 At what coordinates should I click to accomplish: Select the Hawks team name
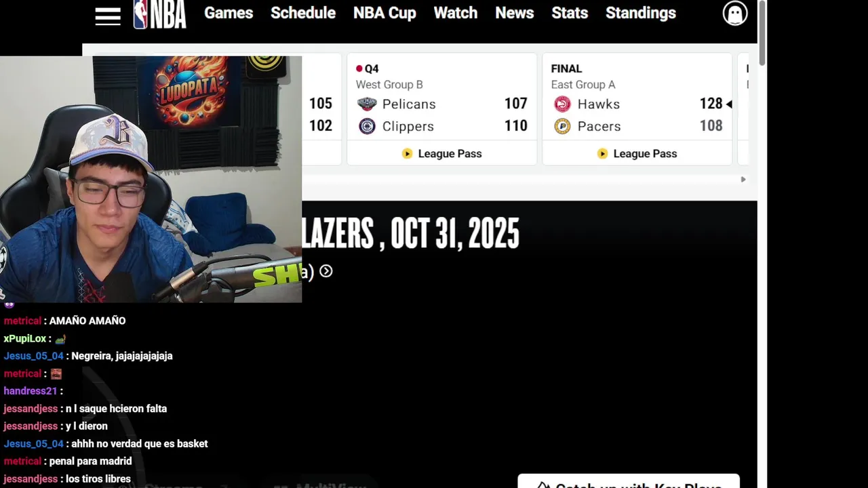pyautogui.click(x=599, y=104)
